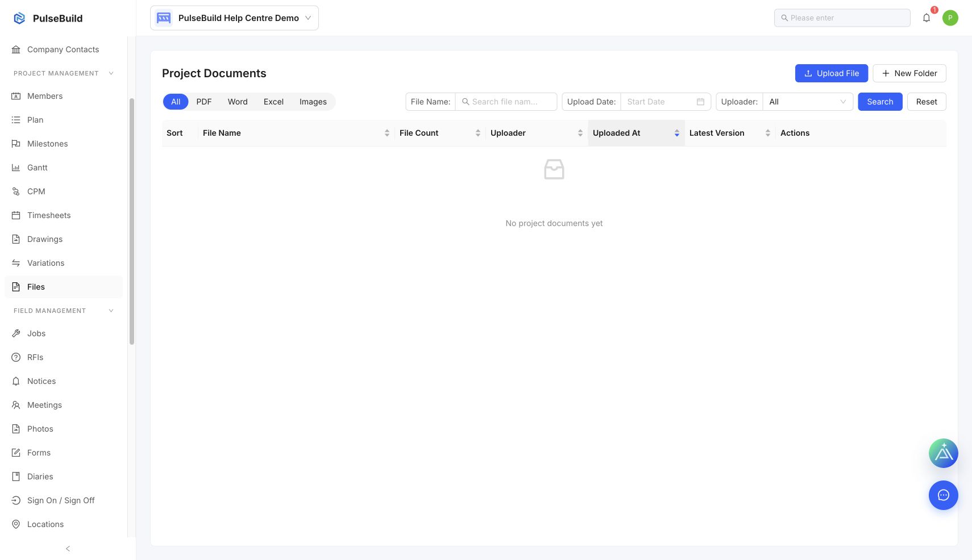
Task: Click the Gantt chart sidebar icon
Action: [x=16, y=168]
